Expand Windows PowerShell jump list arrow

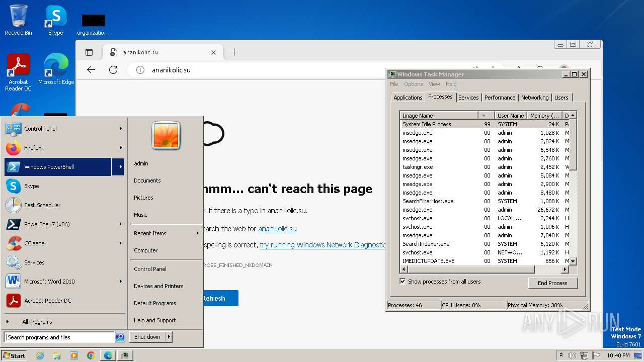click(x=118, y=167)
